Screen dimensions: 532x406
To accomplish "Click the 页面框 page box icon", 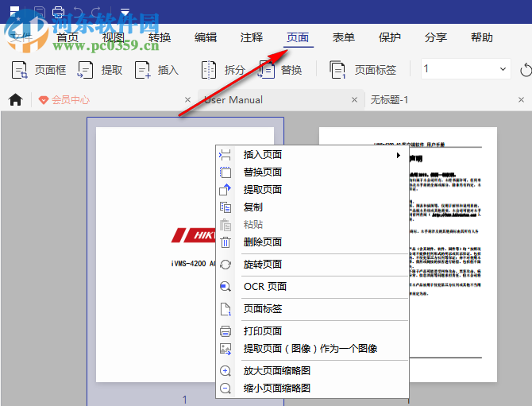I will (x=19, y=70).
